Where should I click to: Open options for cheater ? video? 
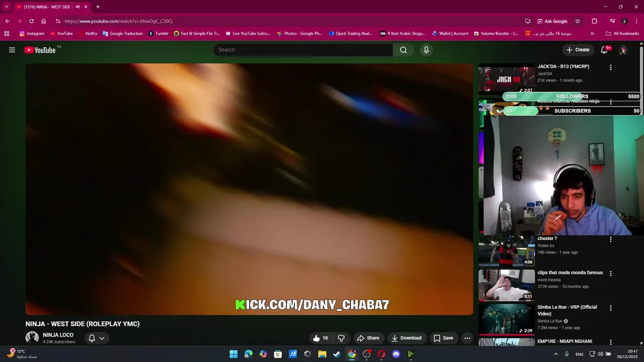coord(611,240)
